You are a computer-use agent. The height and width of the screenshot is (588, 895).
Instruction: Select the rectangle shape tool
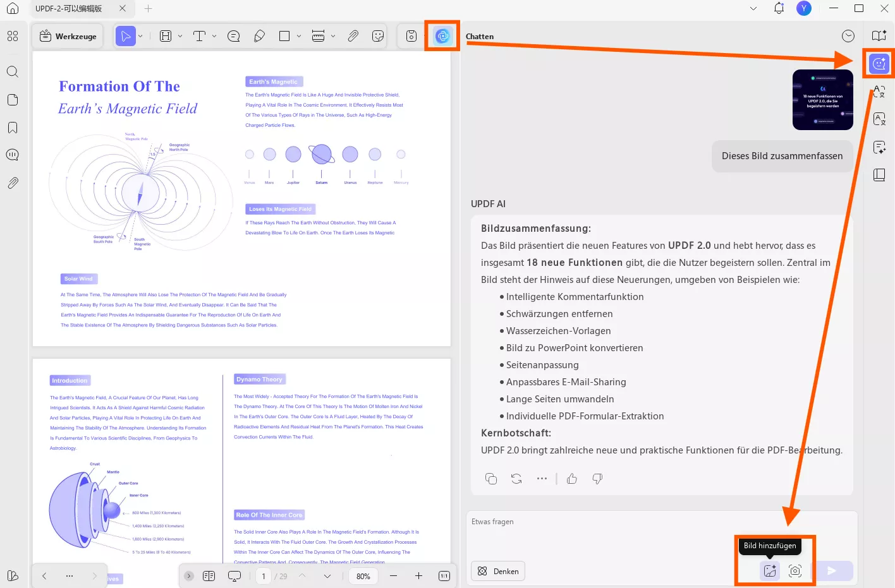click(x=284, y=36)
